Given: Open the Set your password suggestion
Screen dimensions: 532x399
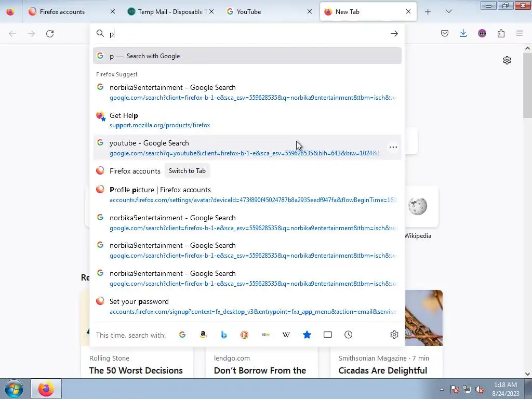Looking at the screenshot, I should click(247, 306).
